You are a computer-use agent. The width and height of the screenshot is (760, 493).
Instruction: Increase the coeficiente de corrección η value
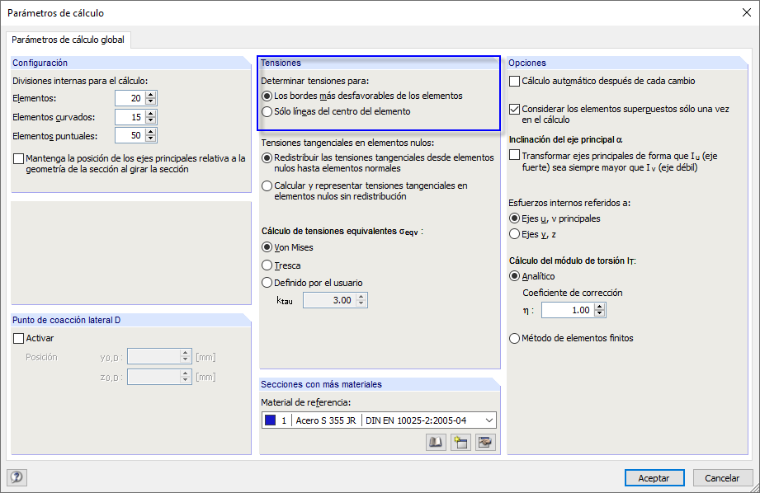coord(600,307)
